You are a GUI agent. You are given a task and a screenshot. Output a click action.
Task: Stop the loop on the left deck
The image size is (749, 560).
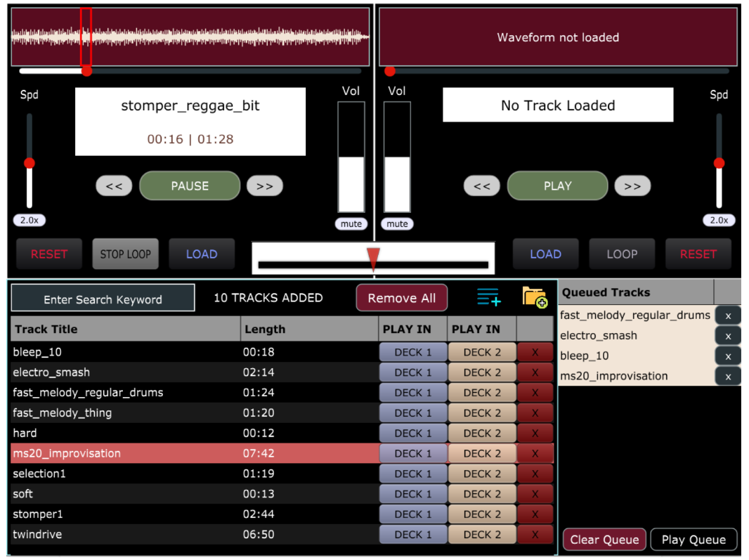(125, 254)
